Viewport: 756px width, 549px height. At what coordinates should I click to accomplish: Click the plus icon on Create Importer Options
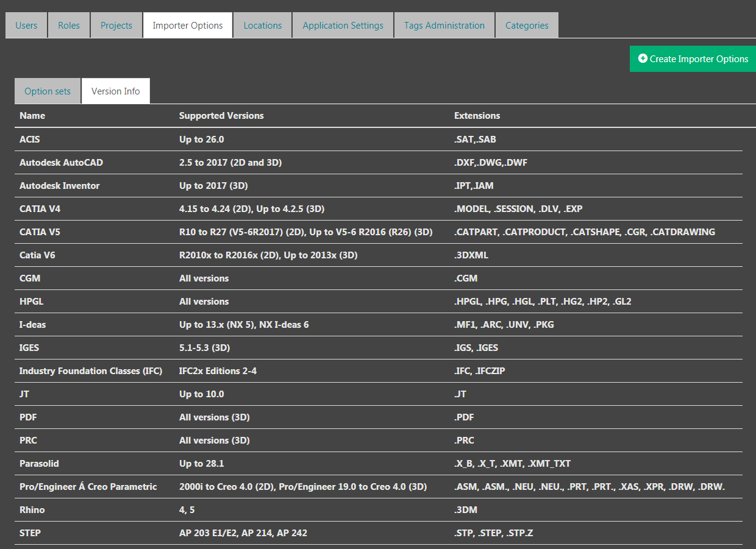coord(643,58)
